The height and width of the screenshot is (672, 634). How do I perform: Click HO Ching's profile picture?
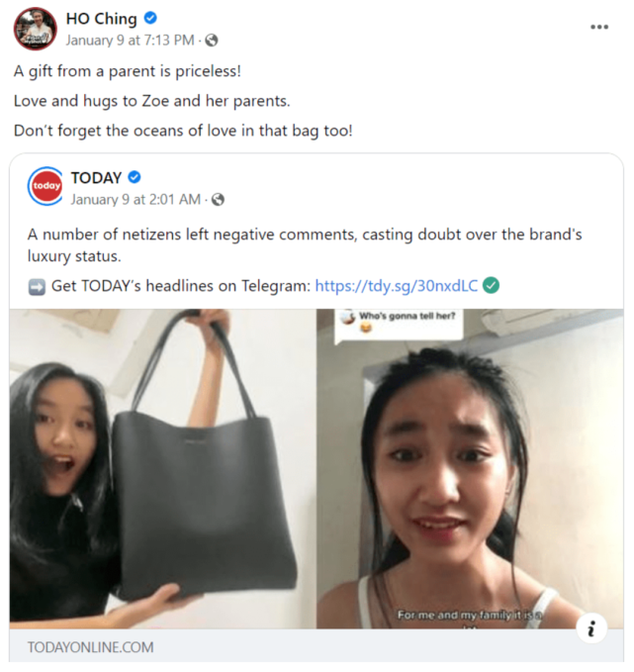point(36,29)
